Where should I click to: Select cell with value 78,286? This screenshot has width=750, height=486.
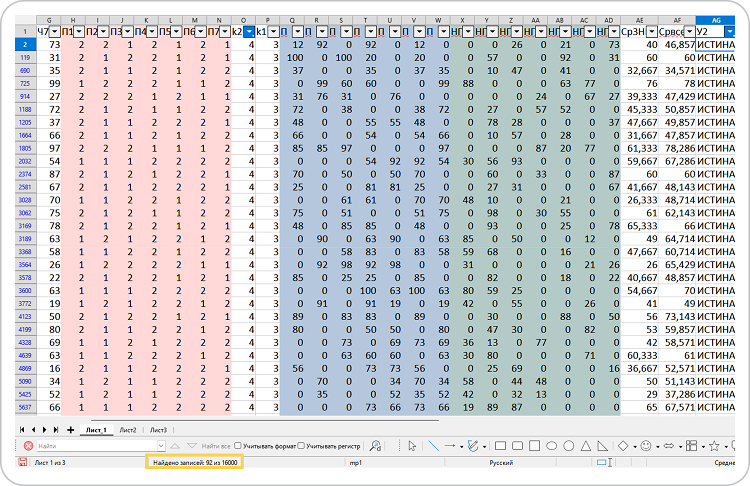click(677, 148)
